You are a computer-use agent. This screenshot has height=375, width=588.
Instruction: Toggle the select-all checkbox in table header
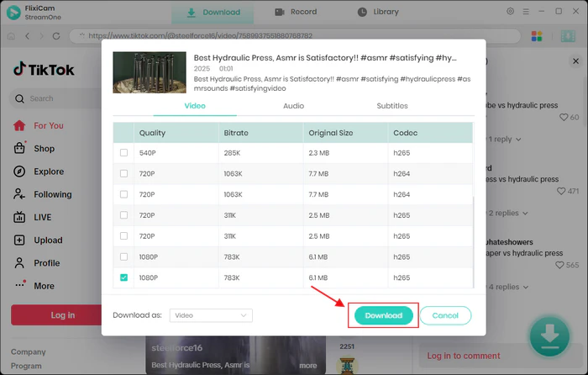pos(124,133)
